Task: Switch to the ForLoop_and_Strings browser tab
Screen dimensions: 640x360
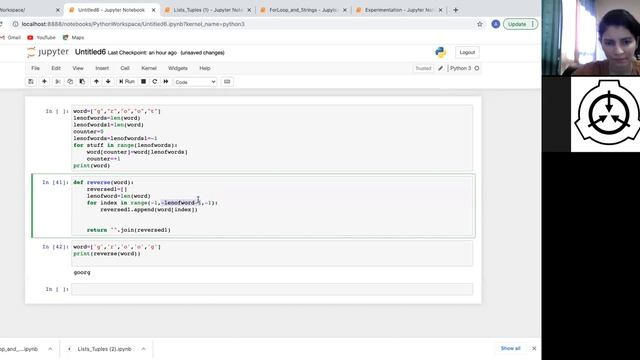Action: pos(303,10)
